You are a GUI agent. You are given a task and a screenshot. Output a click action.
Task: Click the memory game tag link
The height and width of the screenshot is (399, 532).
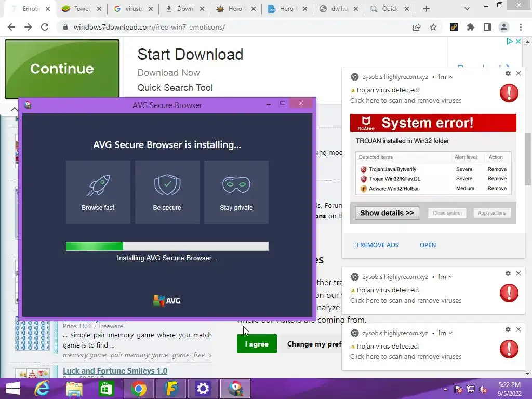[85, 355]
